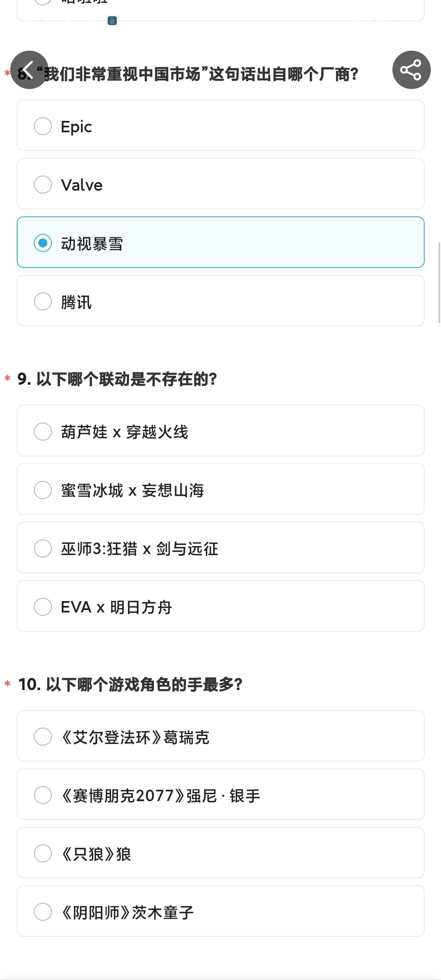441x980 pixels.
Task: Click the small teal icon at top
Action: click(112, 21)
